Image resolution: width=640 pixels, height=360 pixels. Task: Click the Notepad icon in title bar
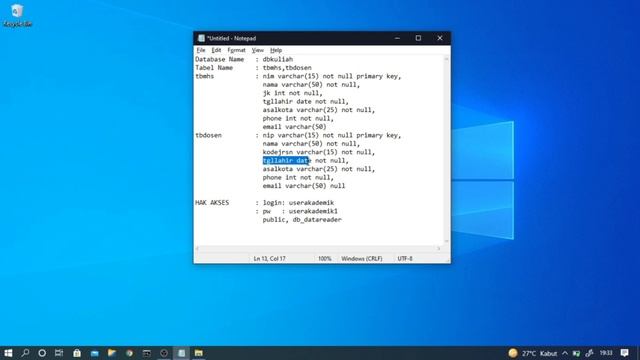[x=201, y=38]
